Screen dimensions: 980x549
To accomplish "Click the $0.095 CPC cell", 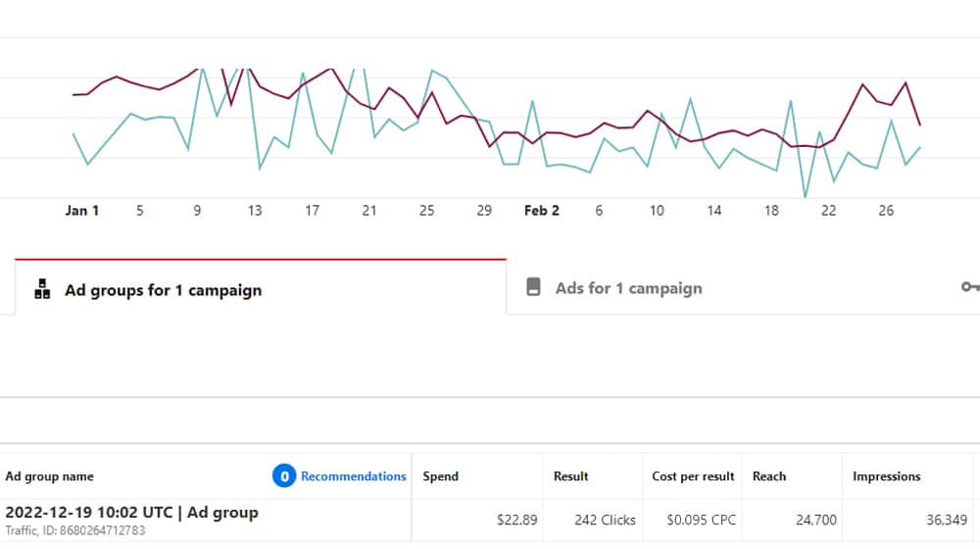I will click(x=702, y=520).
